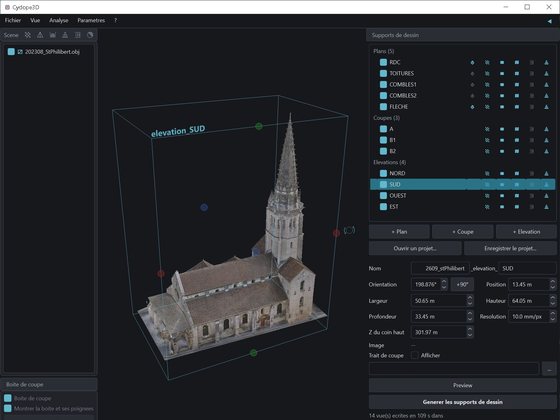Click the triangle icon on the EST row

coord(546,207)
